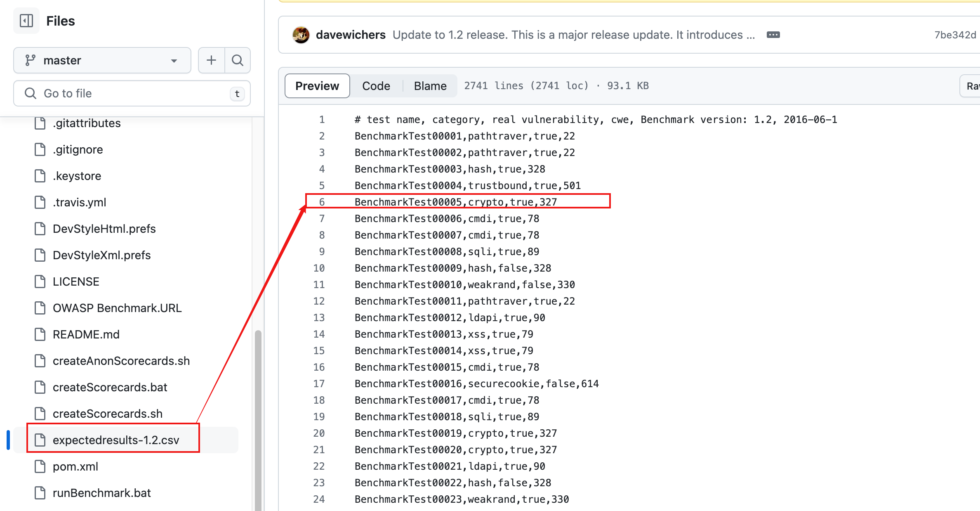Click the file icon next to pom.xml
This screenshot has height=511, width=980.
[40, 466]
